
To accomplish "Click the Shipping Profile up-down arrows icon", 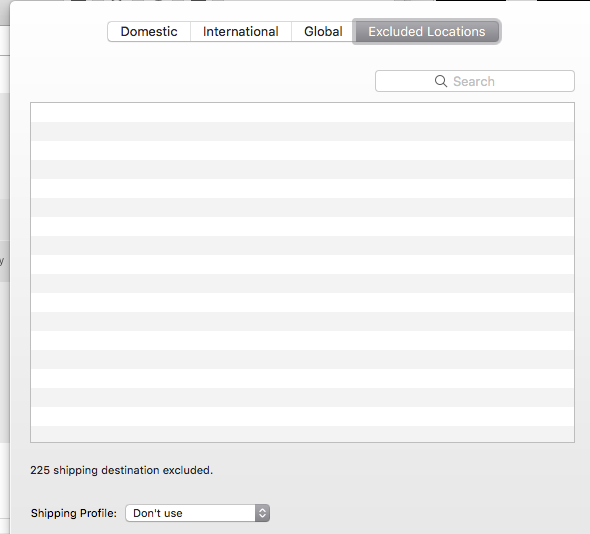I will click(x=262, y=513).
